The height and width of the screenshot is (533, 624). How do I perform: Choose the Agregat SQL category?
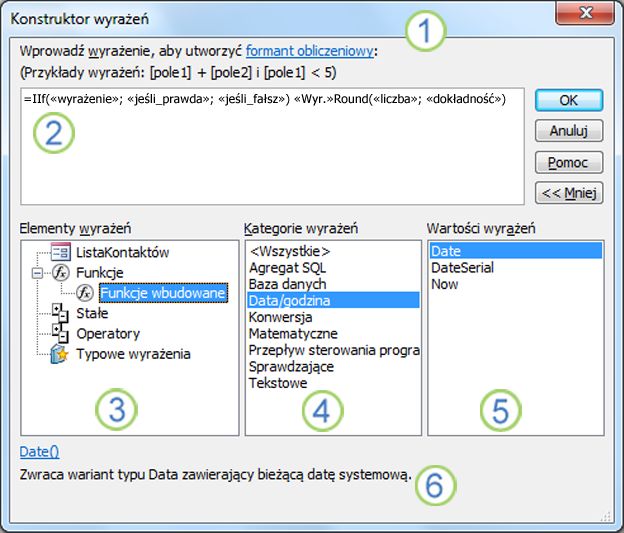tap(333, 267)
